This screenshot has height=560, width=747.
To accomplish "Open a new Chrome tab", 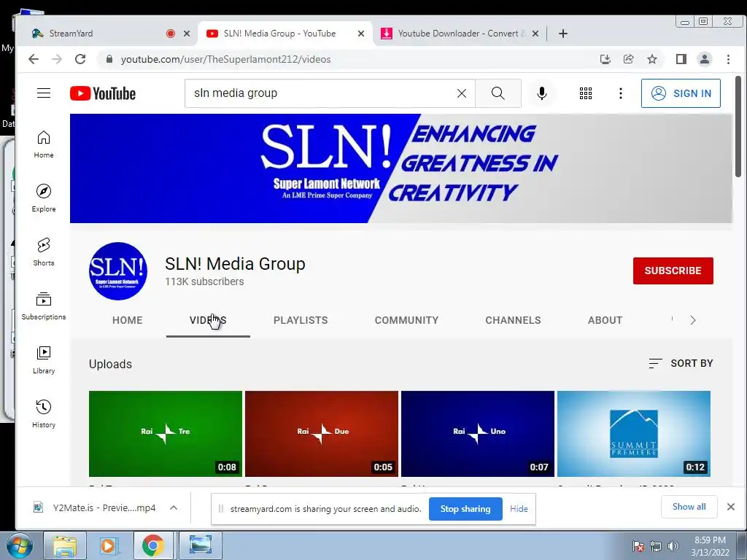I will coord(562,34).
